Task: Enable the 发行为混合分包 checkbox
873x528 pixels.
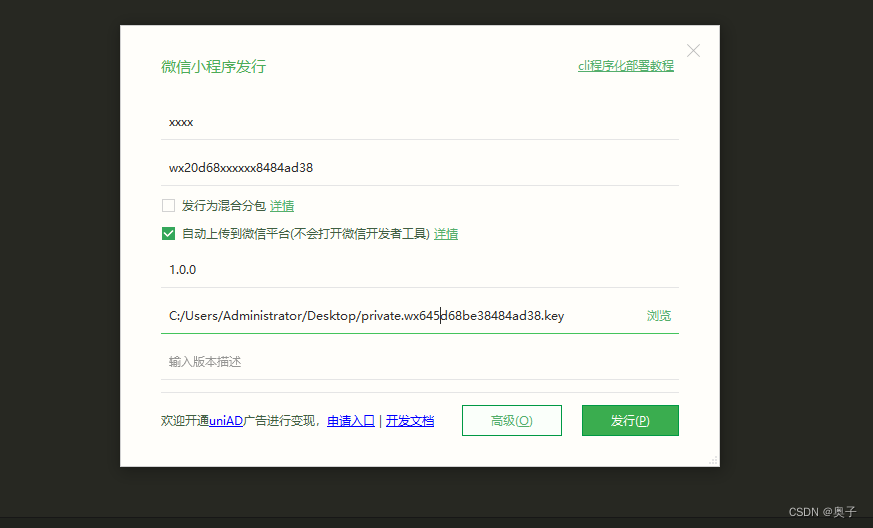Action: [x=168, y=206]
